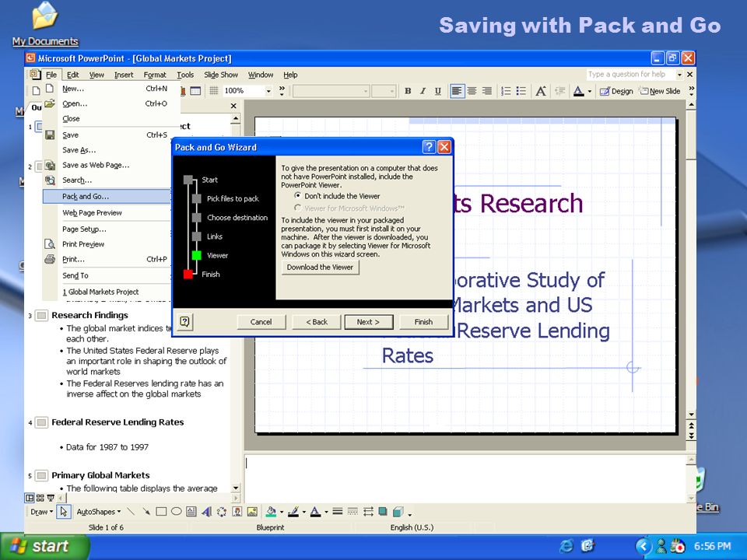Click in Type a question for help box
Image resolution: width=747 pixels, height=560 pixels.
(x=631, y=75)
